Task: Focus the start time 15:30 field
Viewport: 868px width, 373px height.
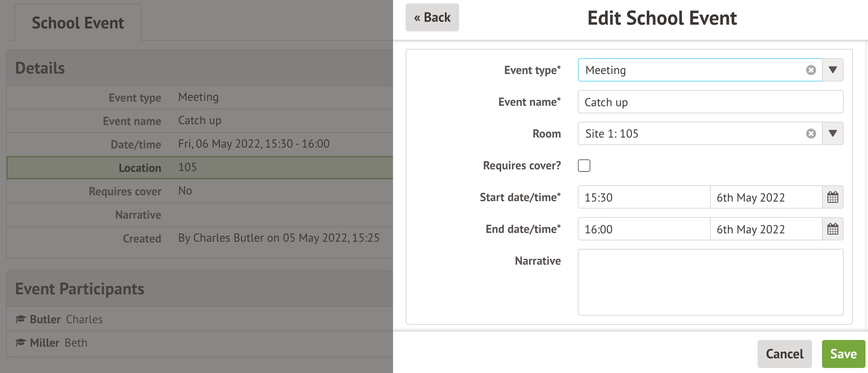Action: click(x=644, y=197)
